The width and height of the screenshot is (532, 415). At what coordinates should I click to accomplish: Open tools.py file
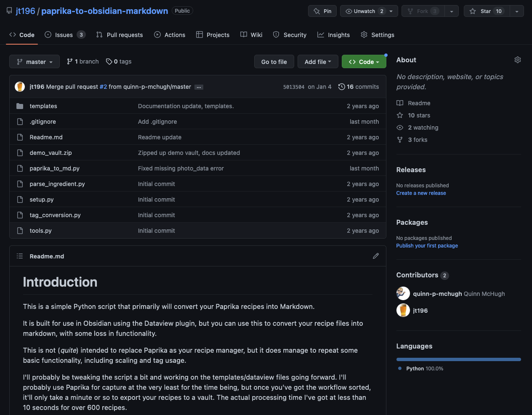41,231
